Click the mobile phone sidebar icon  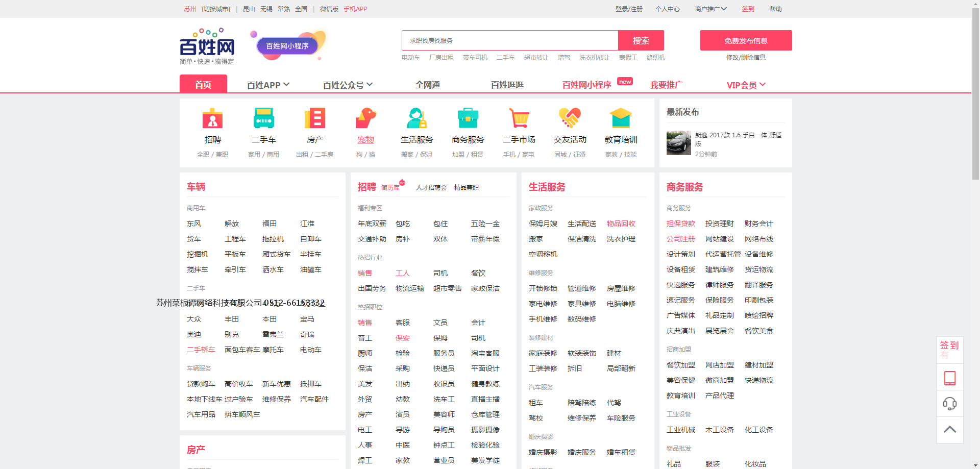click(x=950, y=378)
